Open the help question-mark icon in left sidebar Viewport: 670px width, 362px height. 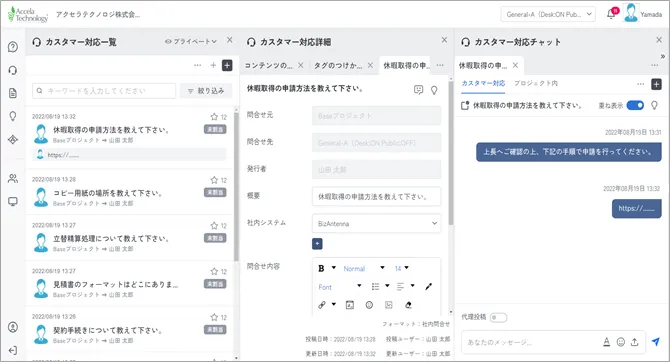tap(13, 47)
